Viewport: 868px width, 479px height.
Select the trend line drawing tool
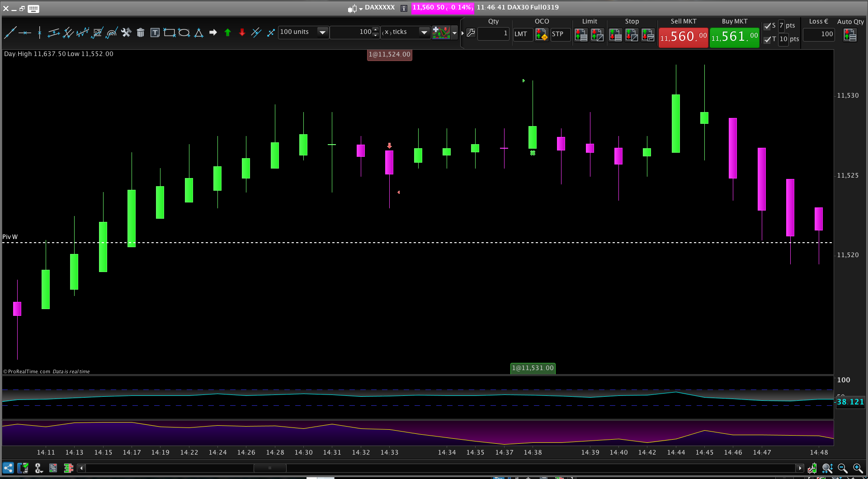coord(10,33)
